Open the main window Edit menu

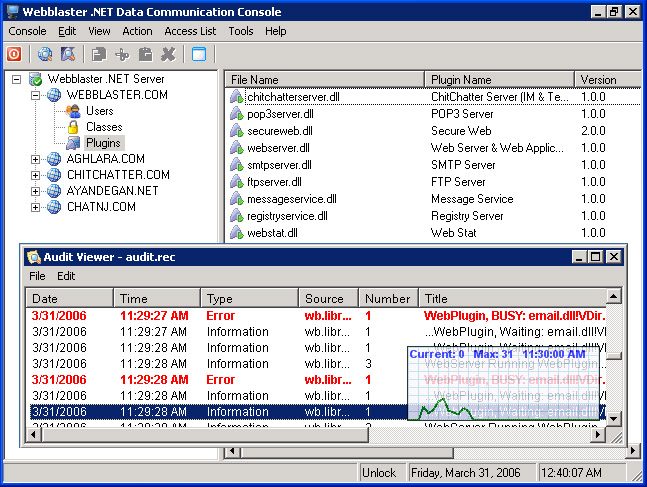click(x=67, y=31)
